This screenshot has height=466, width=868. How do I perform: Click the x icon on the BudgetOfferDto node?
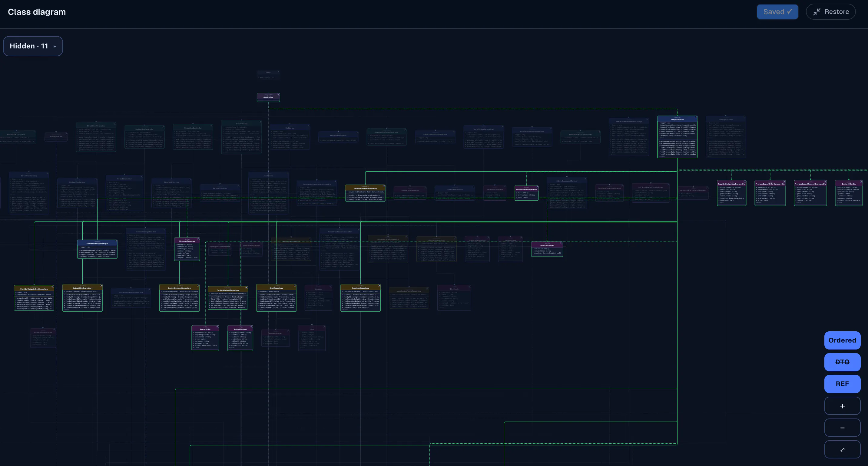pyautogui.click(x=861, y=182)
